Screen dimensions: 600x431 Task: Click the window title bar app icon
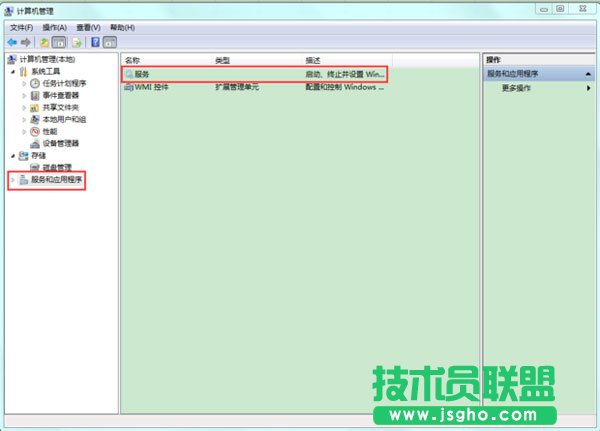pos(9,11)
